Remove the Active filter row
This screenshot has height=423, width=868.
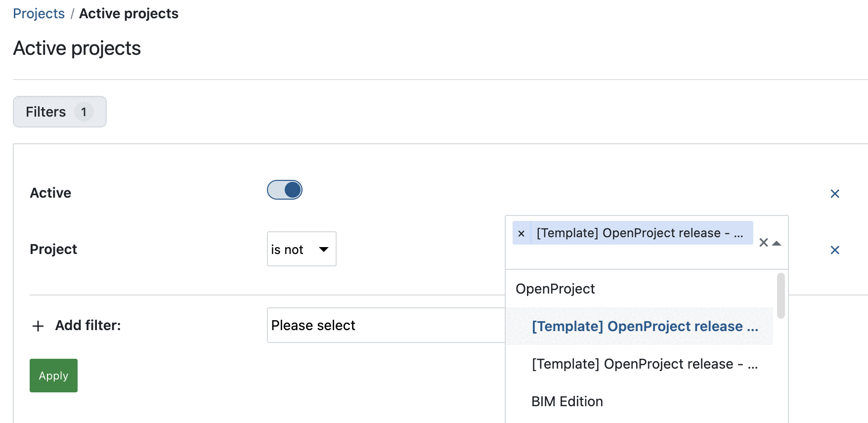[834, 193]
